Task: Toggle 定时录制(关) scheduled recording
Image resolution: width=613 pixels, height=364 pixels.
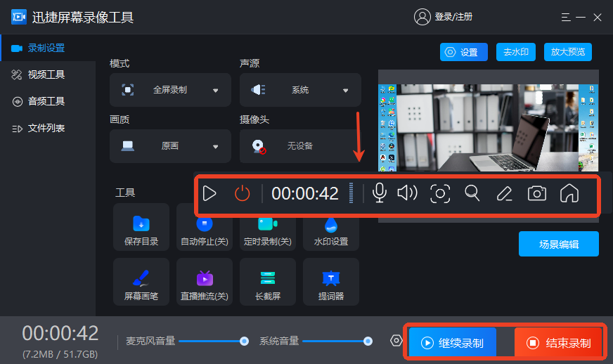Action: 268,234
